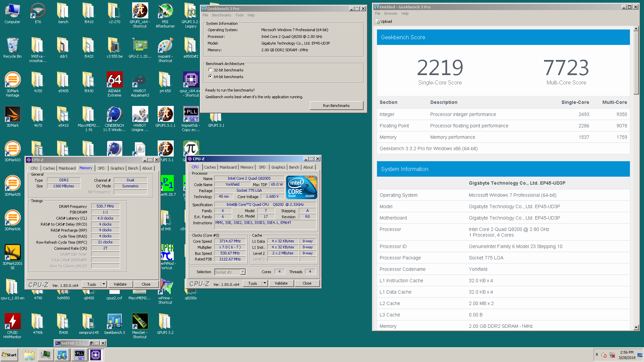This screenshot has width=644, height=362.
Task: Click scrollbar down arrow in Geekbench results
Action: pyautogui.click(x=636, y=327)
